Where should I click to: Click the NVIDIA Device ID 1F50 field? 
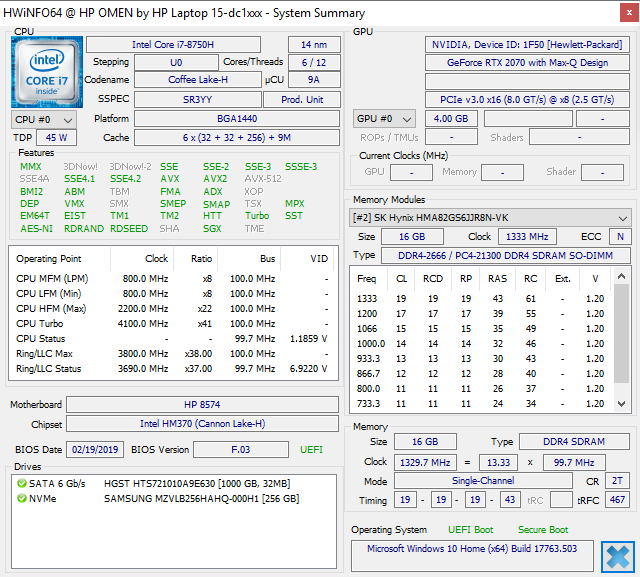click(527, 44)
